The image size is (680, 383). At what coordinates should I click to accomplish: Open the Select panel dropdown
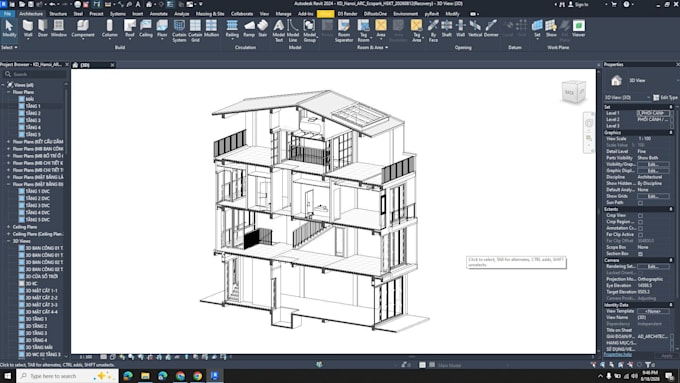9,47
